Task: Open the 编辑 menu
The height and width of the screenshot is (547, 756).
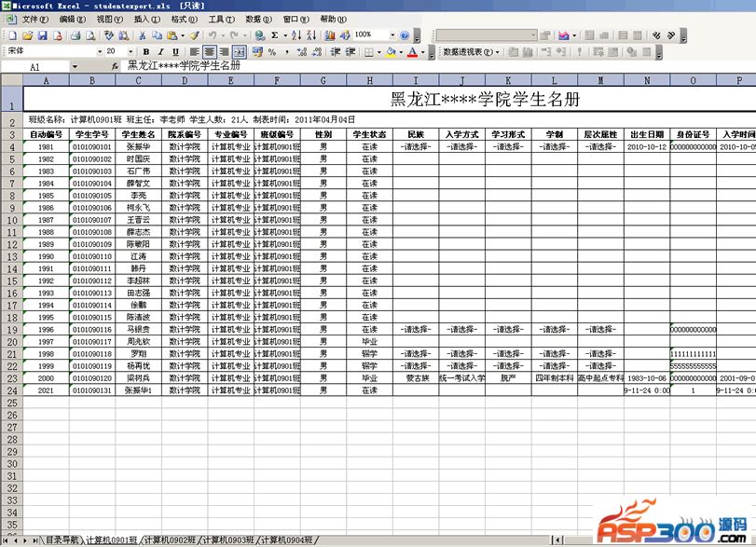Action: 73,20
